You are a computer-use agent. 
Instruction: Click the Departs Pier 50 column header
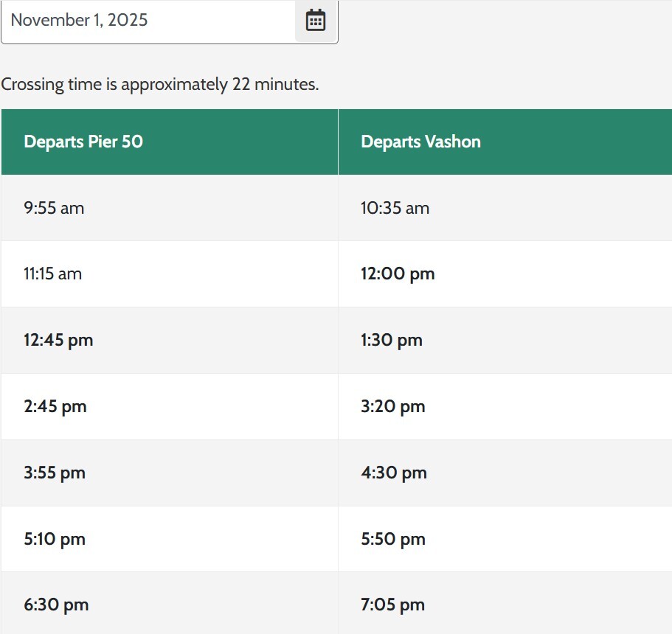[x=83, y=142]
